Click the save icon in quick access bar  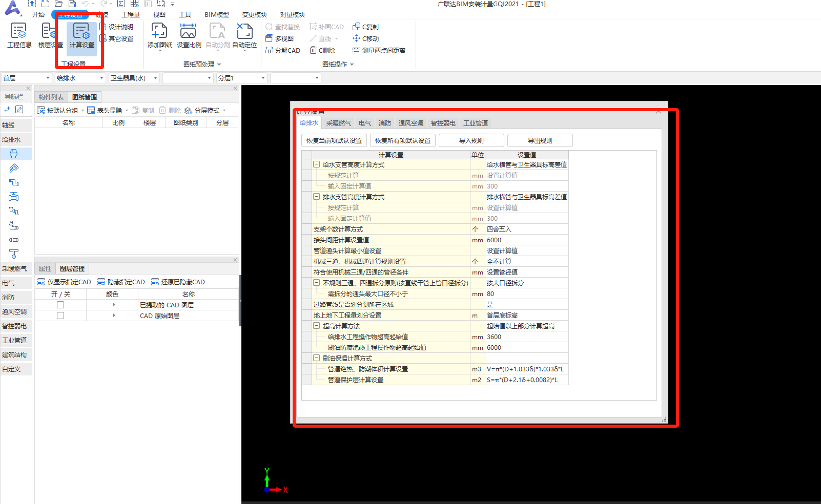[x=72, y=4]
